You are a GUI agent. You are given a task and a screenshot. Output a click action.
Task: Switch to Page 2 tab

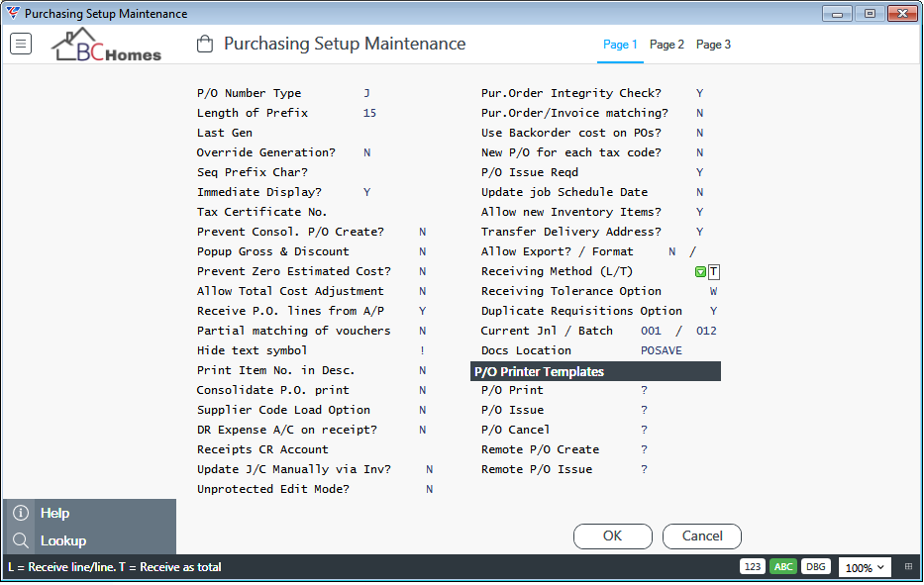pyautogui.click(x=667, y=45)
